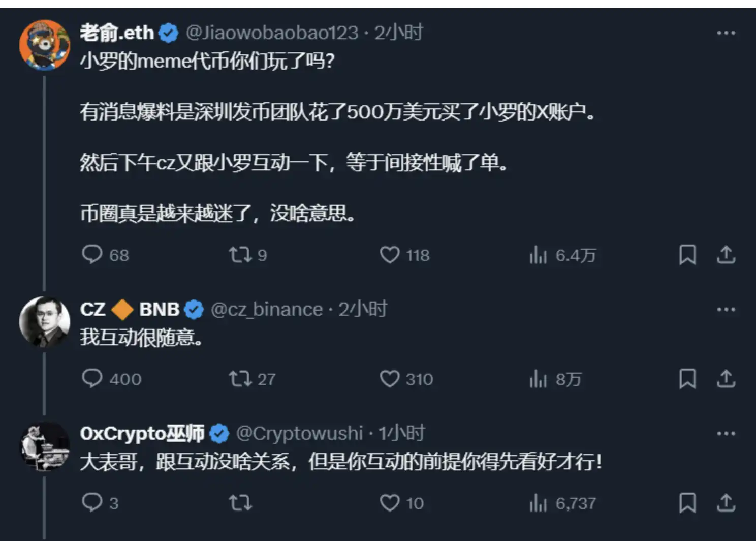Like 0xCrypto巫师's reply
Viewport: 756px width, 541px height.
coord(390,503)
